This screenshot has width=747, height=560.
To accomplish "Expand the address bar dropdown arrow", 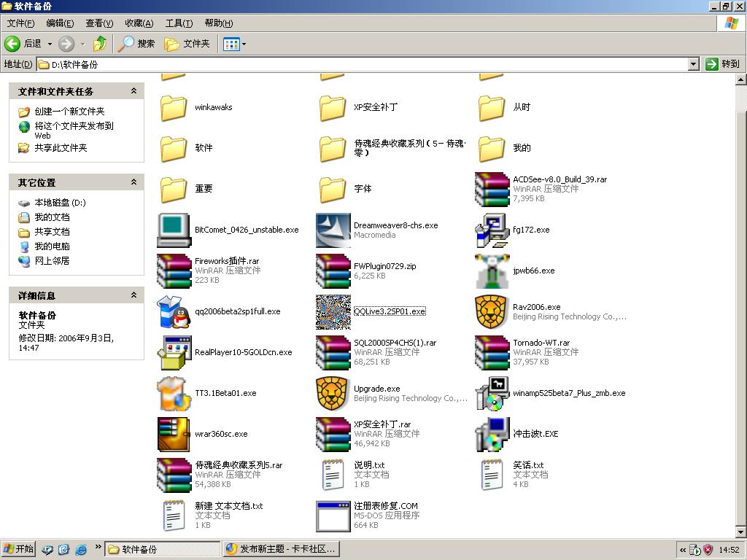I will pos(693,64).
